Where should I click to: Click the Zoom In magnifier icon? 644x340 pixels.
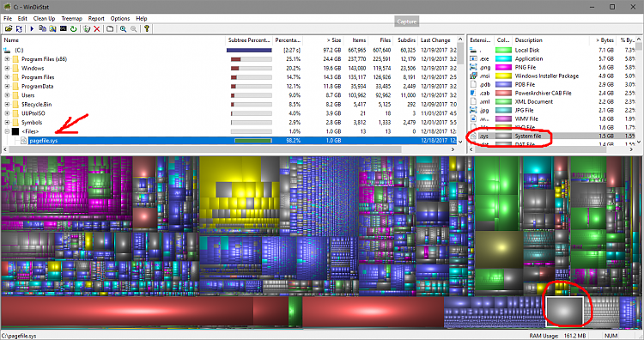123,28
